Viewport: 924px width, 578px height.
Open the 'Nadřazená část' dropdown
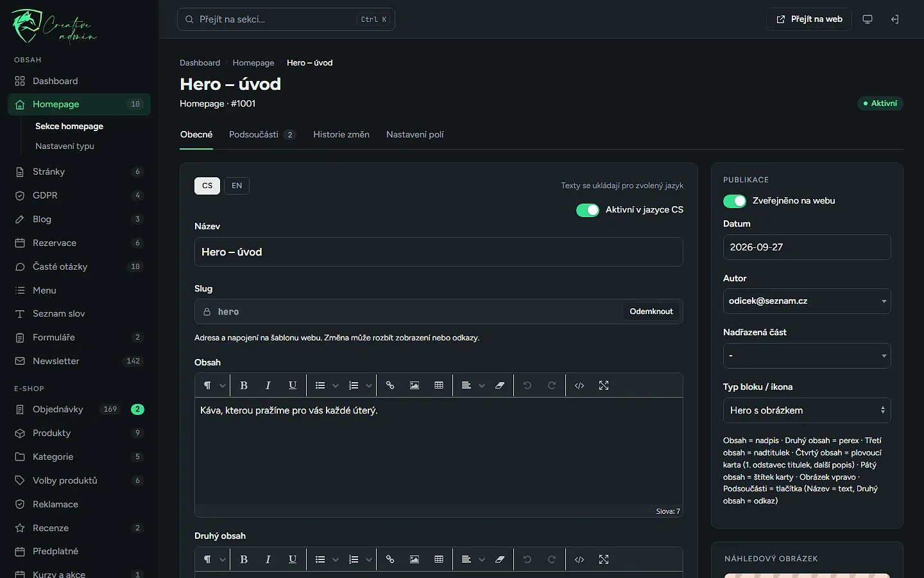tap(807, 356)
